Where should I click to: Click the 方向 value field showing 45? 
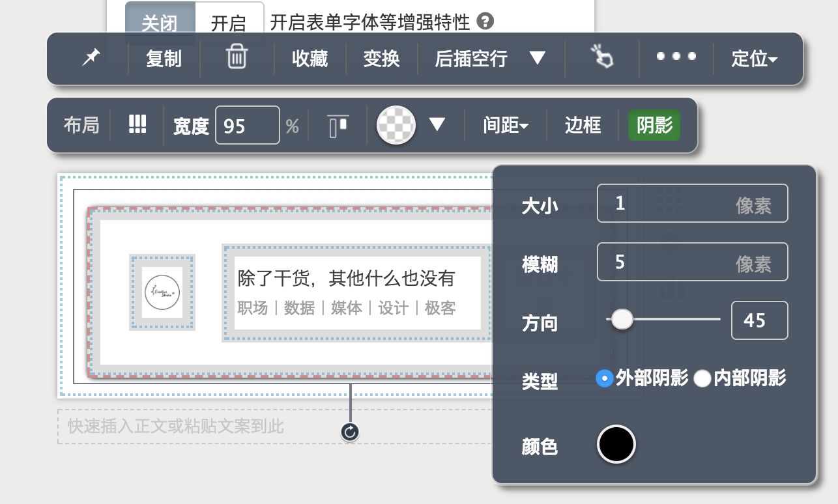759,320
